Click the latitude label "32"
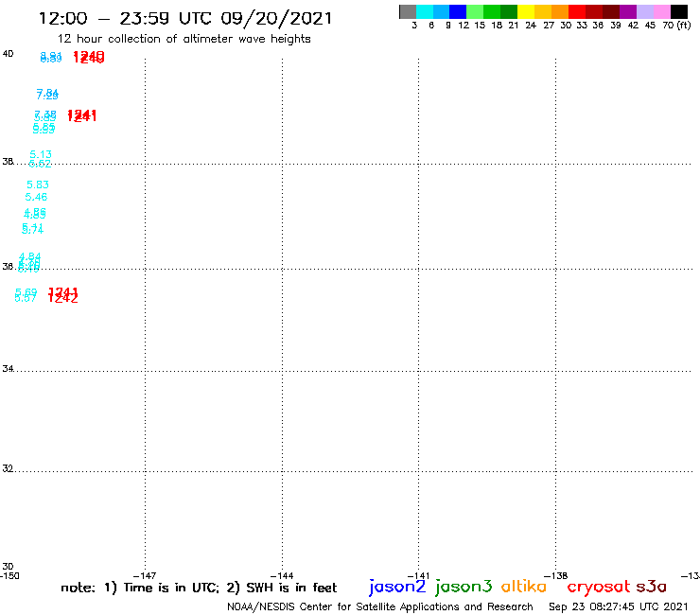700x615 pixels. pos(8,468)
